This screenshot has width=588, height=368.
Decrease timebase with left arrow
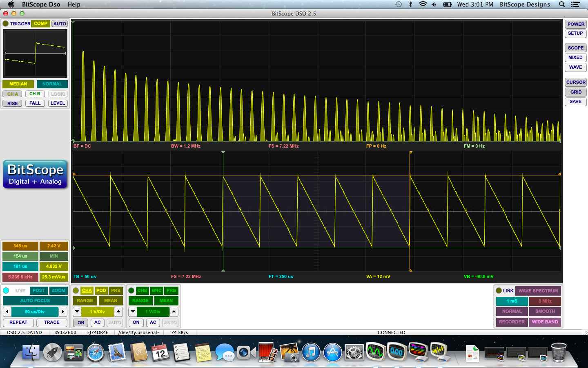pyautogui.click(x=7, y=312)
